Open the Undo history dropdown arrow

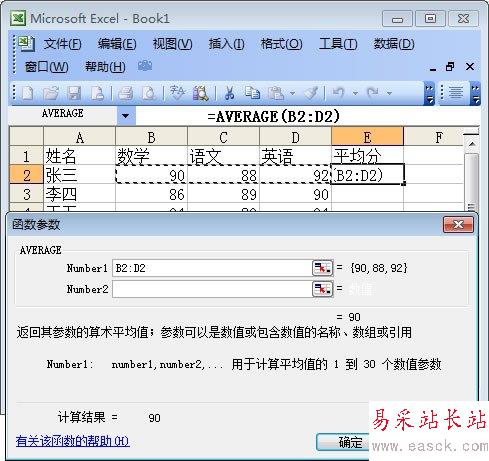(x=355, y=93)
